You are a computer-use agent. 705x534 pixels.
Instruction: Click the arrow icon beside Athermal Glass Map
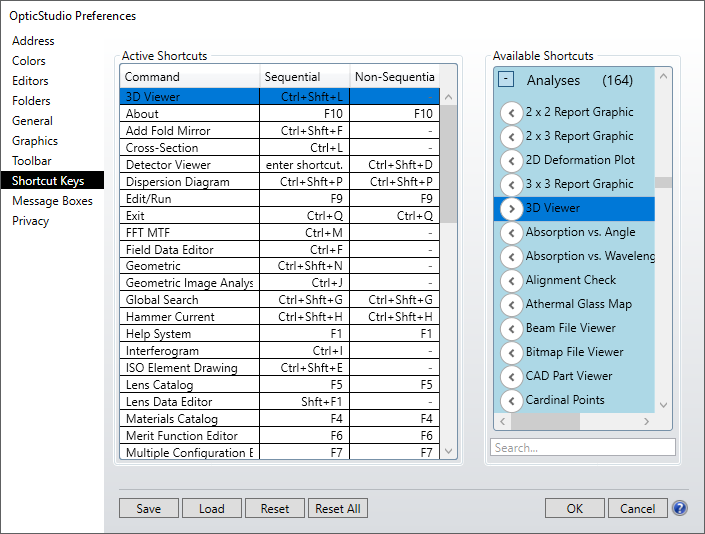(x=511, y=304)
